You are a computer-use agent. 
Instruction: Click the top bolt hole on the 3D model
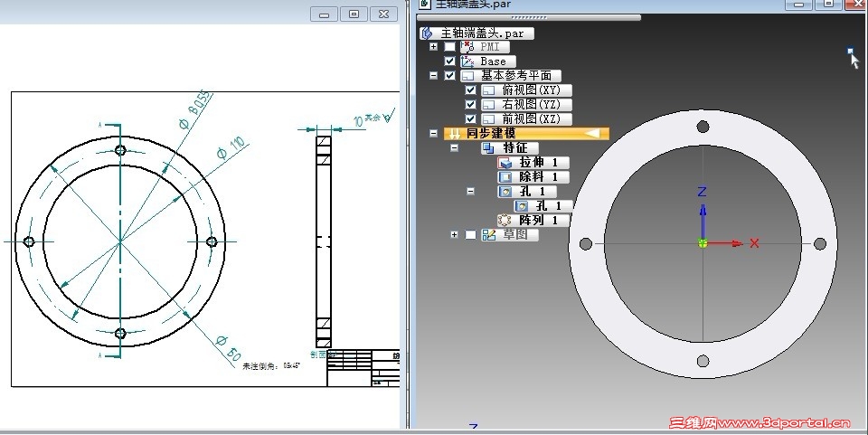[x=703, y=127]
